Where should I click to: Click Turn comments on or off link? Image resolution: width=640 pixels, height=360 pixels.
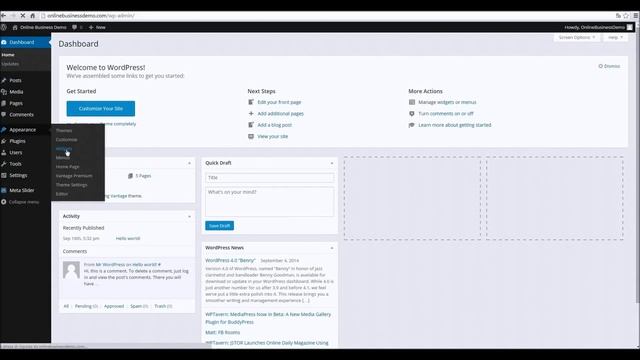446,113
